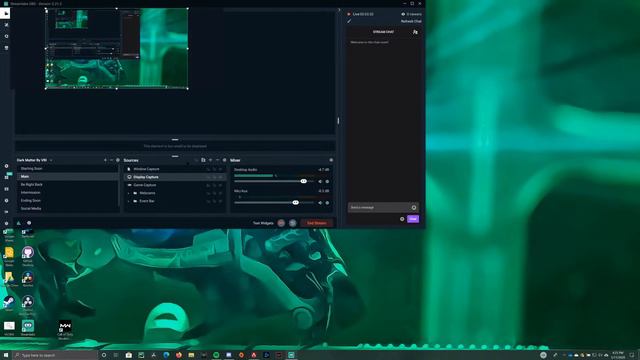Hide the Event Bar folder
Image resolution: width=640 pixels, height=360 pixels.
click(x=221, y=201)
